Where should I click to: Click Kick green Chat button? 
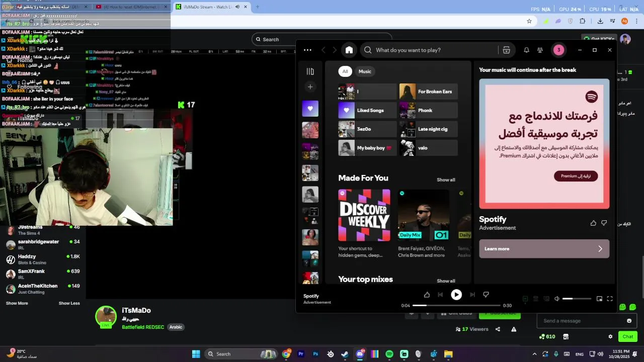click(628, 336)
